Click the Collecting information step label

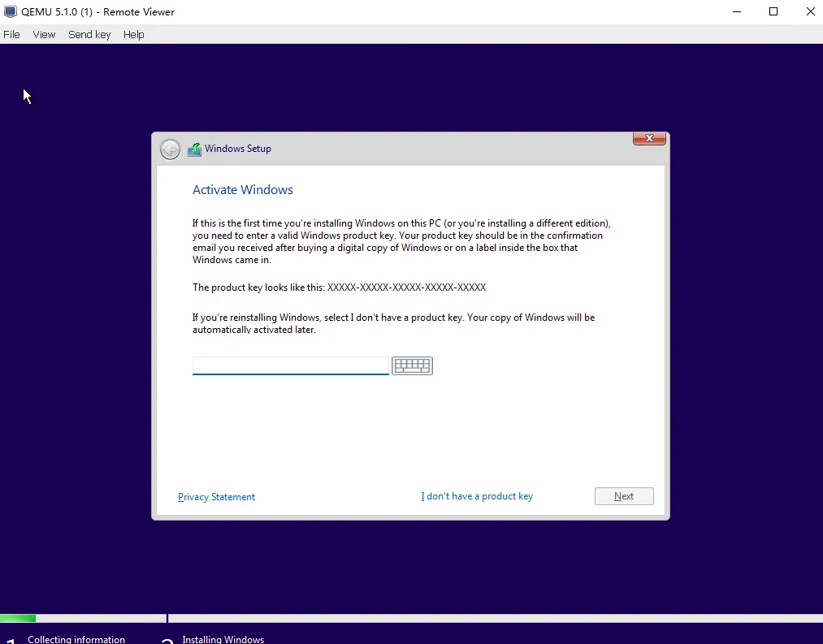[x=76, y=639]
